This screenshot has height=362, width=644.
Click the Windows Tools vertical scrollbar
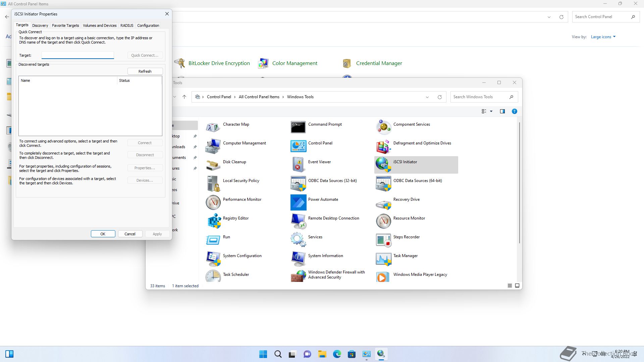(x=519, y=183)
